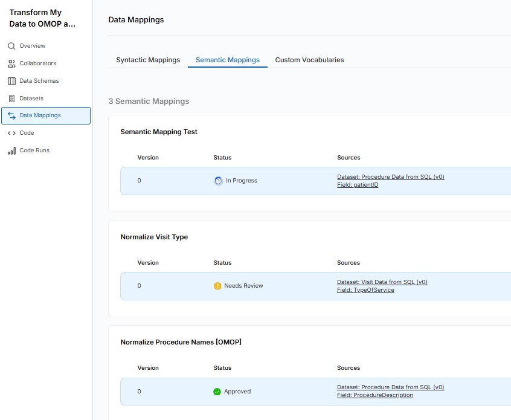Click Status column header under Semantic Mapping Test
The image size is (511, 420).
[222, 158]
